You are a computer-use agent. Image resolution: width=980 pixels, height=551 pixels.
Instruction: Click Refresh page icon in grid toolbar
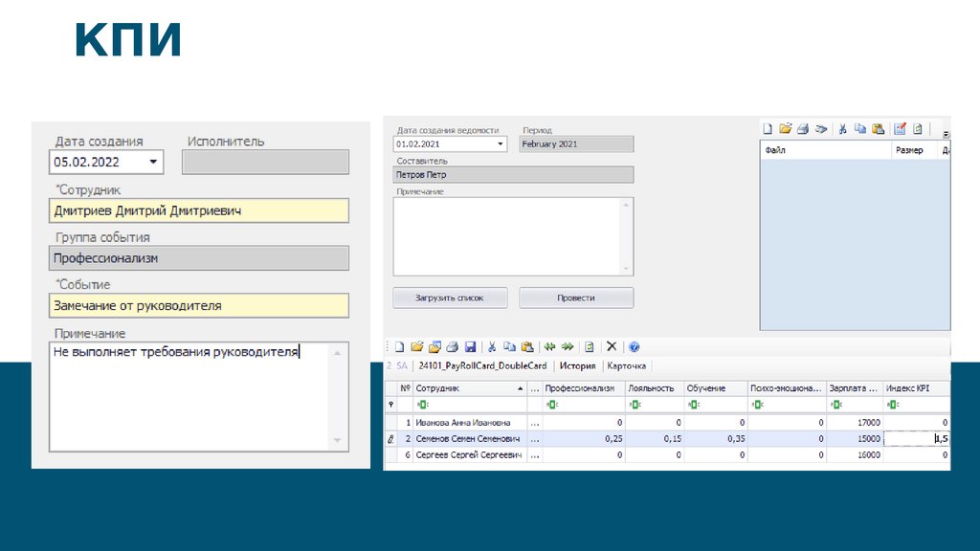click(589, 346)
